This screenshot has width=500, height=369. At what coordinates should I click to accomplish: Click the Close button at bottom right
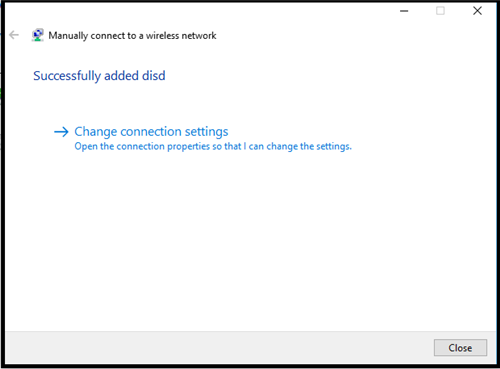tap(460, 348)
